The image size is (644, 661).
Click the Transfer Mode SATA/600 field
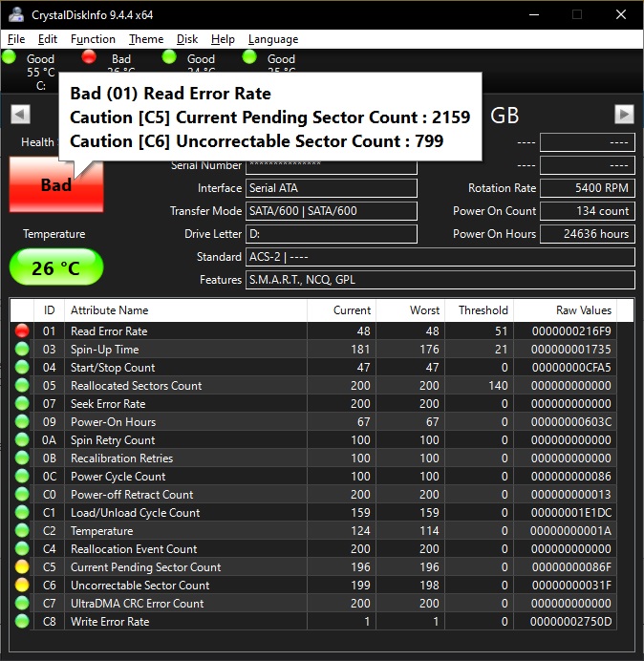point(332,211)
